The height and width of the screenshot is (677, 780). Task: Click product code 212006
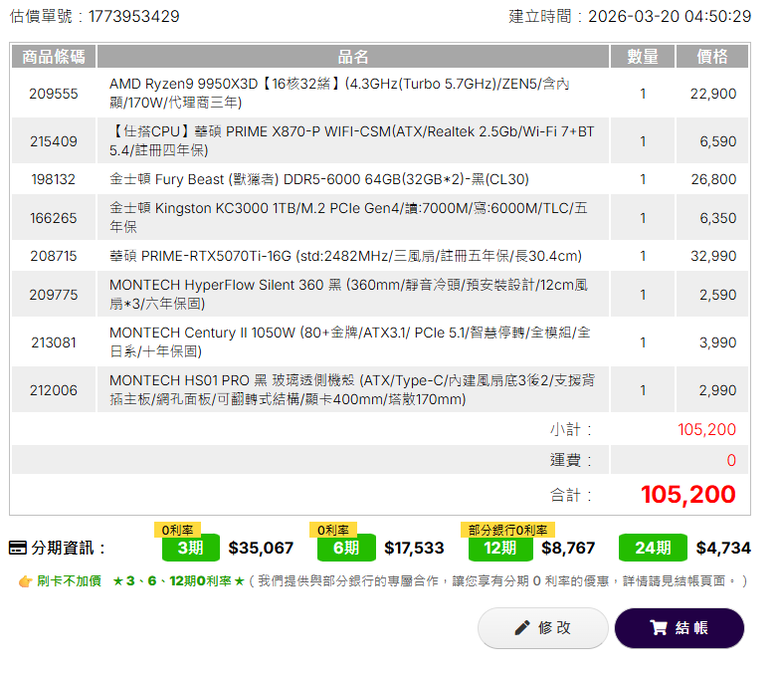tap(54, 390)
